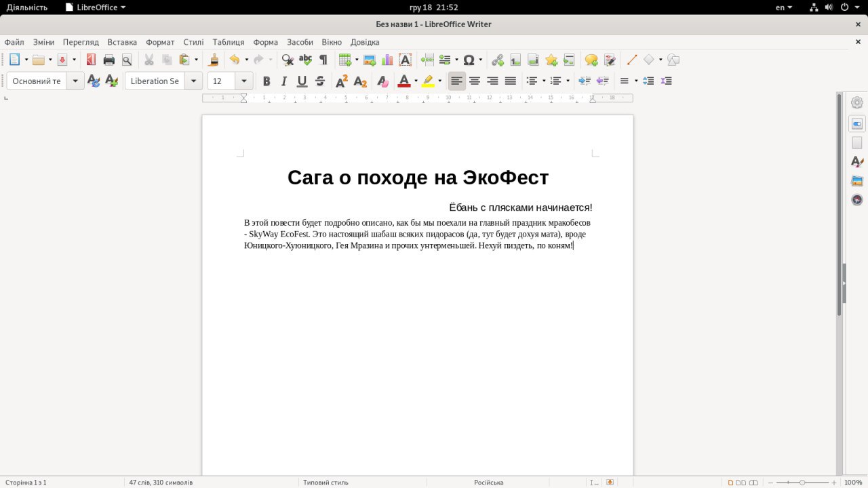Screen dimensions: 868x488
Task: Open font color palette dropdown arrow
Action: [x=416, y=81]
